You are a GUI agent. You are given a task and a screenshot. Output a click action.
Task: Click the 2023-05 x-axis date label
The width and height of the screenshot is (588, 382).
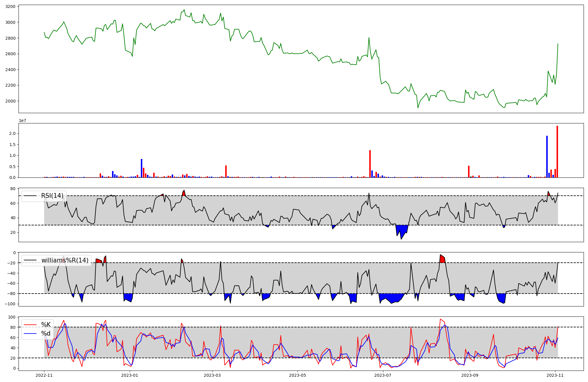pyautogui.click(x=298, y=375)
